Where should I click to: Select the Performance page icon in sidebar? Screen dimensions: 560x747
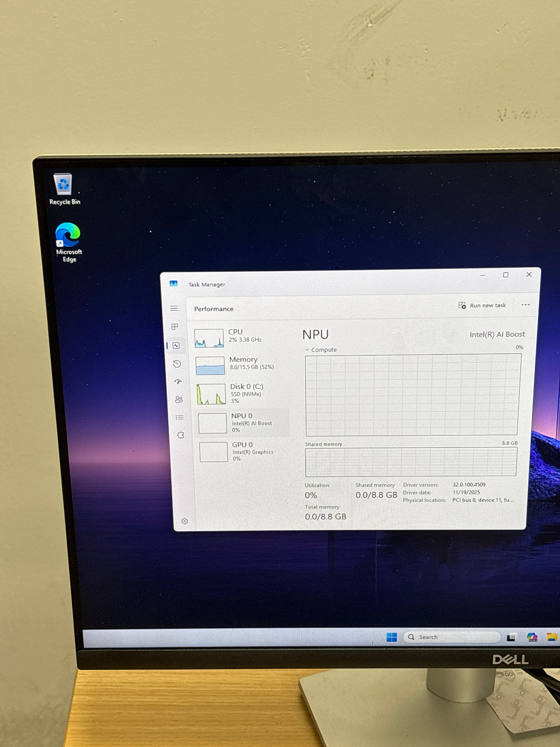click(176, 346)
